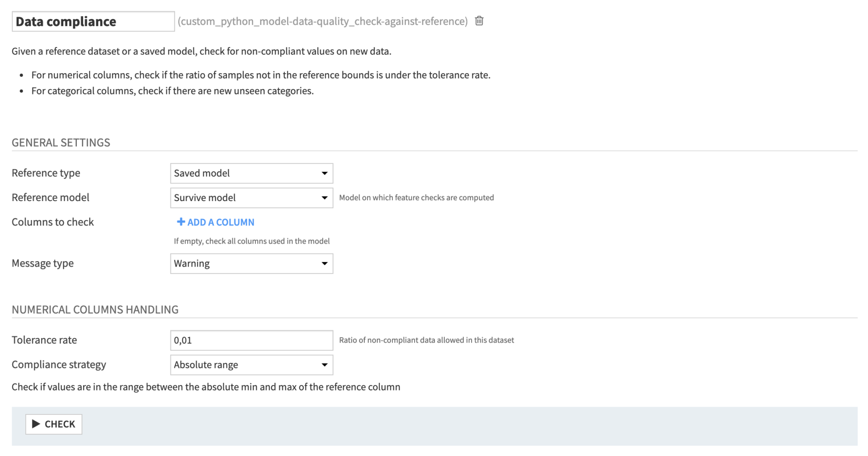Click the NUMERICAL COLUMNS HANDLING section header
This screenshot has width=868, height=456.
pyautogui.click(x=95, y=309)
